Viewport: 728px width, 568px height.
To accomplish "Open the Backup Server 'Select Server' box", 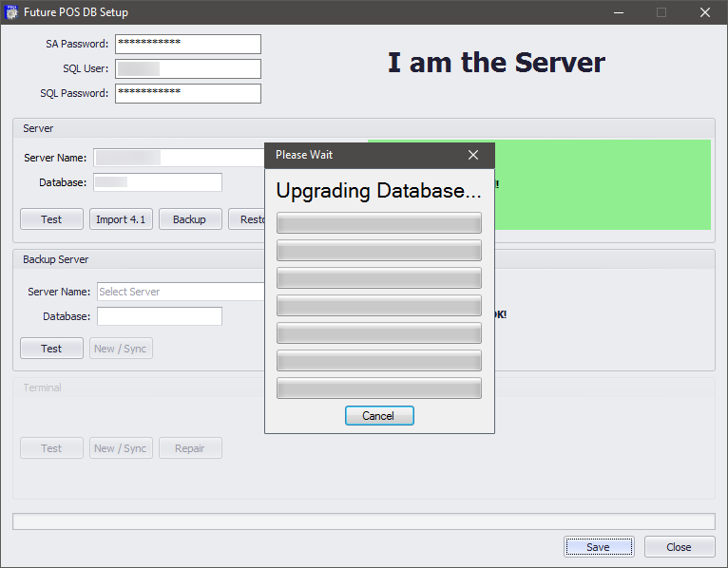I will [x=182, y=292].
